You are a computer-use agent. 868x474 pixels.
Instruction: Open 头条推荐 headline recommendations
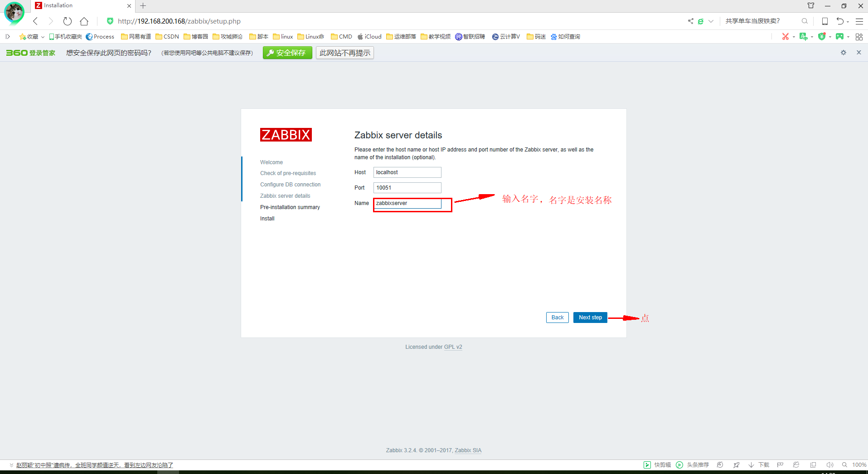693,465
